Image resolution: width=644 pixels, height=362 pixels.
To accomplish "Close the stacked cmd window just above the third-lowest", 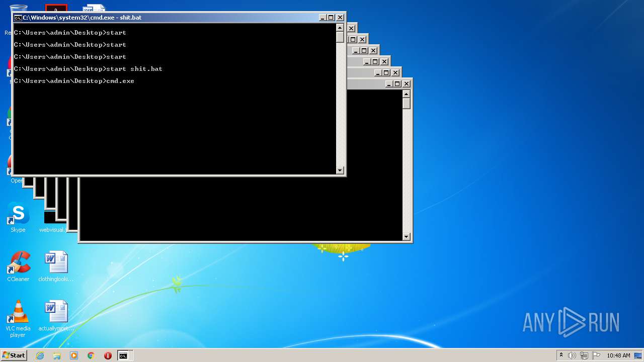I will pyautogui.click(x=373, y=51).
